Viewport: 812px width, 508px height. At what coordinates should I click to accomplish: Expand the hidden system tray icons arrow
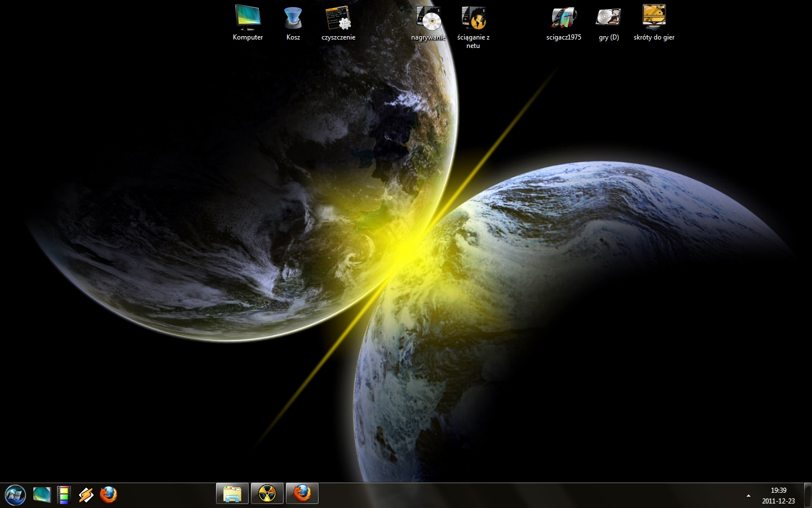748,496
